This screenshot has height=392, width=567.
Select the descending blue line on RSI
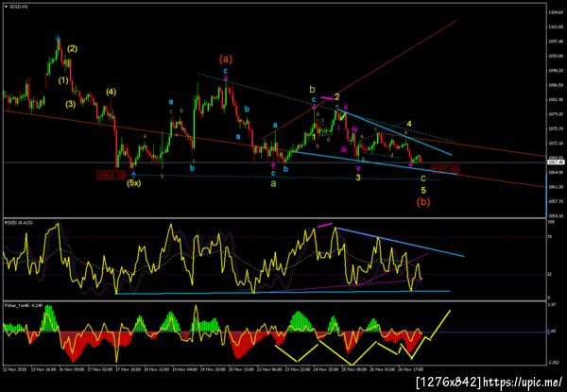pyautogui.click(x=400, y=242)
